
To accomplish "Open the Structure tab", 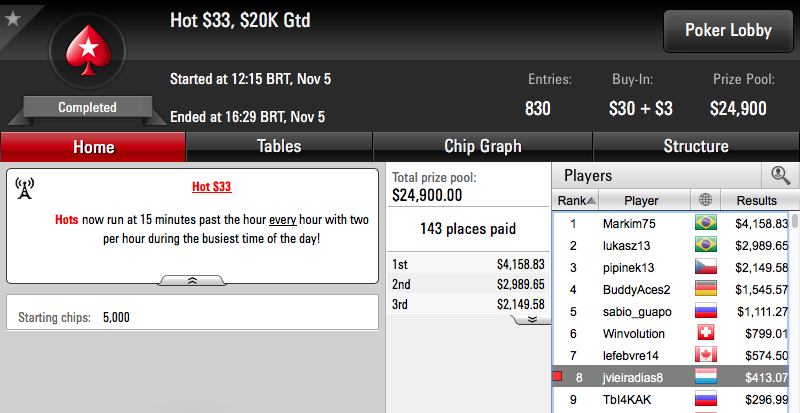I will 696,147.
